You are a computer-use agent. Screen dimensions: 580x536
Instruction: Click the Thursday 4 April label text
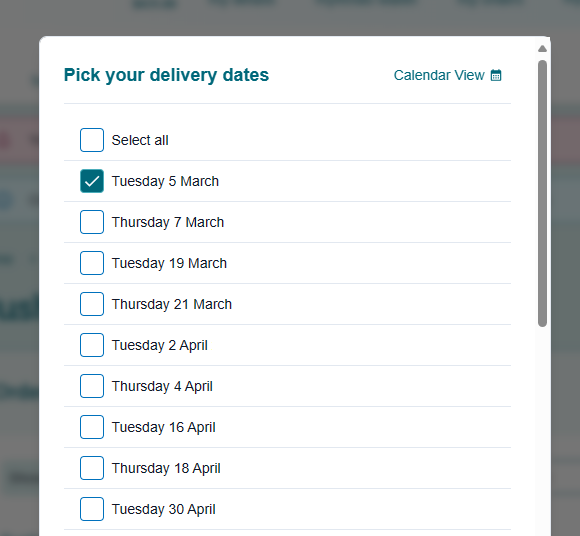162,386
